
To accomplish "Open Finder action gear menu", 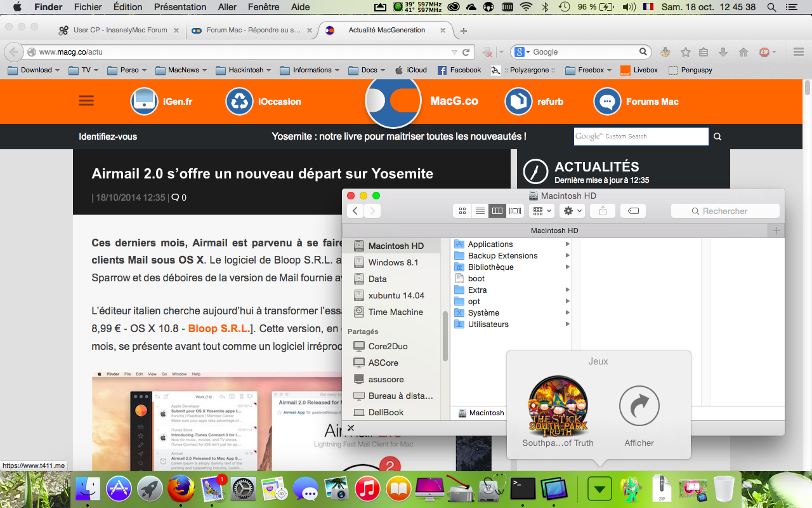I will tap(573, 211).
